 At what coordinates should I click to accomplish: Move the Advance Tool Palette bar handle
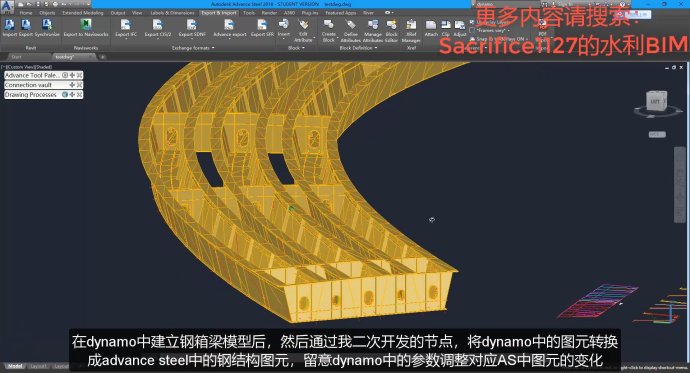72,75
